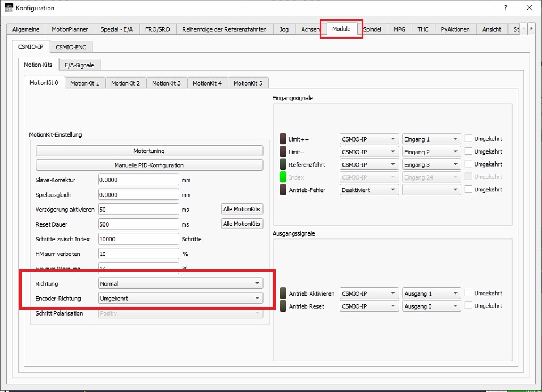Click the Spielausgleich input field
This screenshot has width=542, height=392.
(x=138, y=194)
